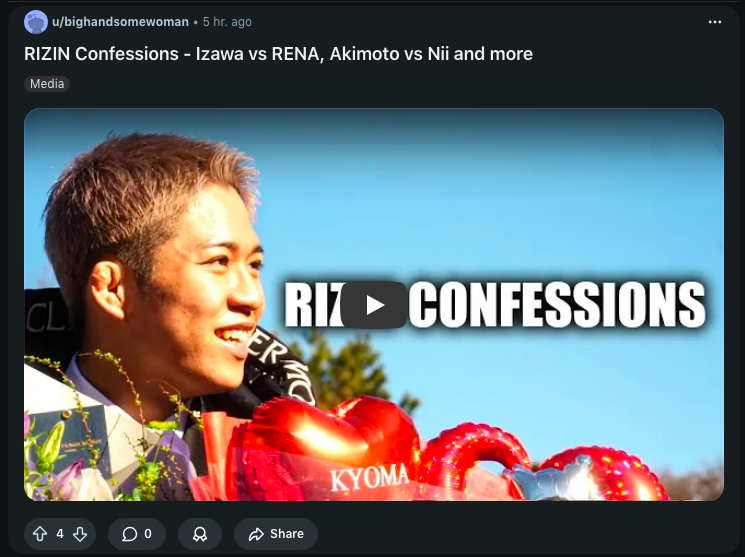This screenshot has height=557, width=745.
Task: Downvote the RIZIN Confessions post
Action: pos(80,534)
